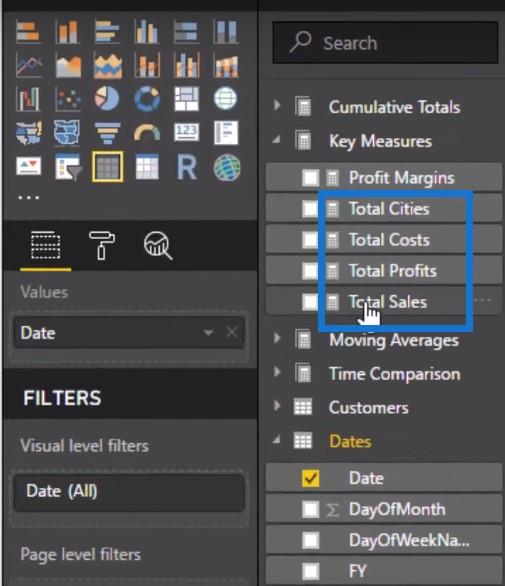Select the treemap visualization icon
The height and width of the screenshot is (586, 505).
(x=187, y=99)
